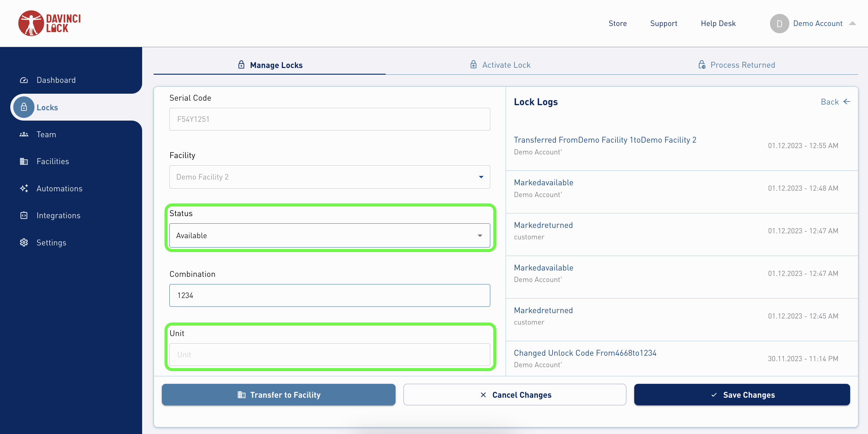The height and width of the screenshot is (434, 868).
Task: Click the Demo Account avatar circle
Action: coord(779,23)
